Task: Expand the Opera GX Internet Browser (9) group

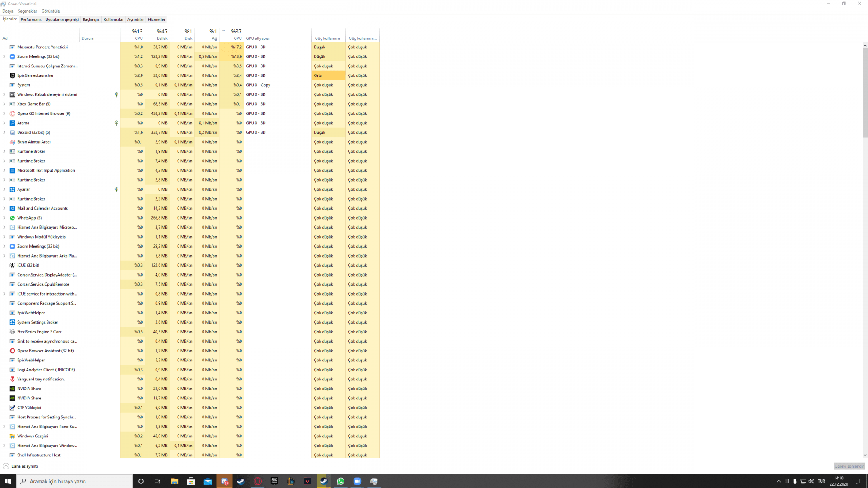Action: coord(5,113)
